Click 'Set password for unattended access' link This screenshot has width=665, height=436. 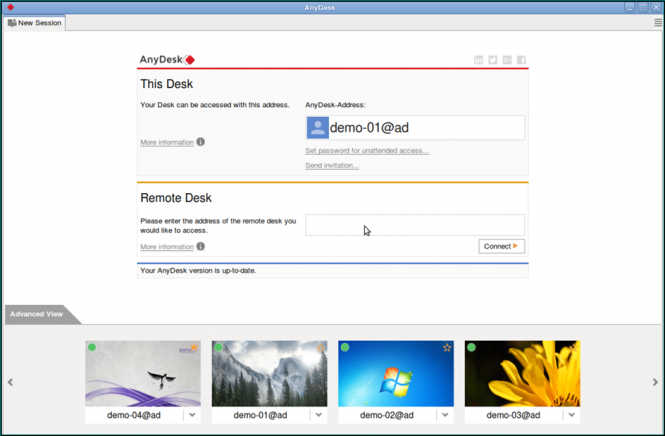click(367, 151)
